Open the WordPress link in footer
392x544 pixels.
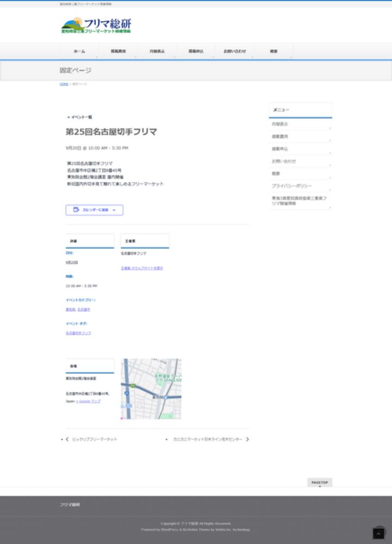(170, 529)
